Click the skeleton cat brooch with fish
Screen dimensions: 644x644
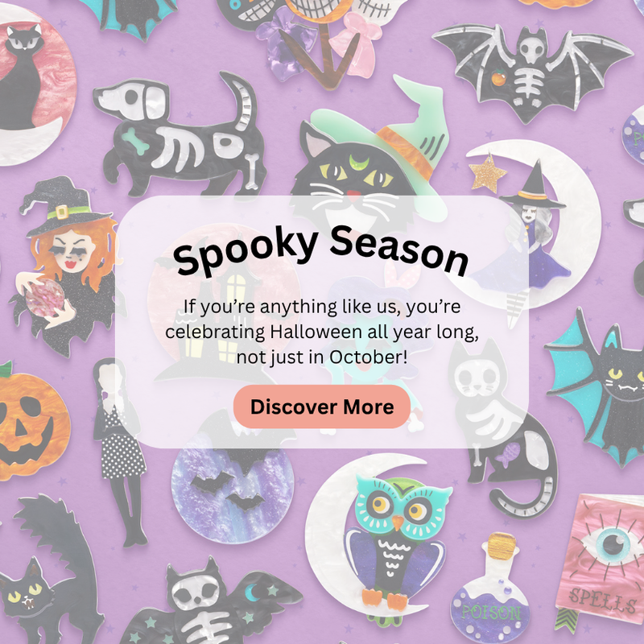click(x=506, y=427)
